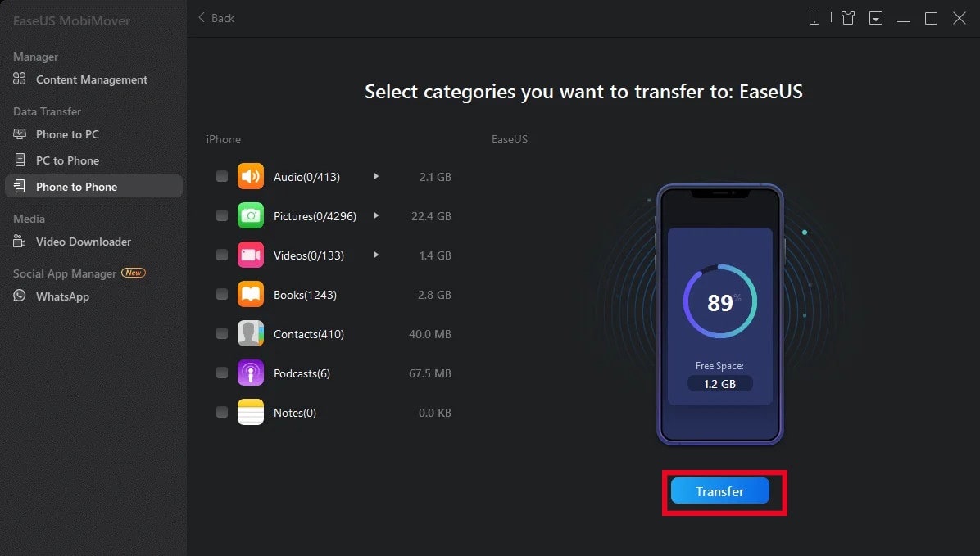The height and width of the screenshot is (556, 980).
Task: Click the pink Videos camera icon
Action: [x=251, y=255]
